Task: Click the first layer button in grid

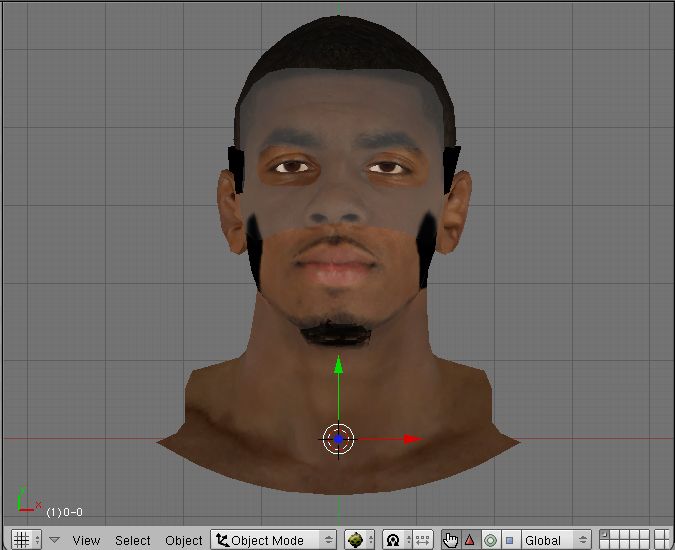Action: tap(602, 535)
